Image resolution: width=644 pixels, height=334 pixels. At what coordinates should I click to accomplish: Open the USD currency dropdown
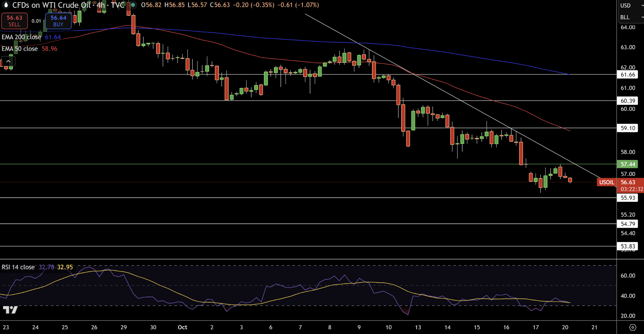tap(631, 5)
